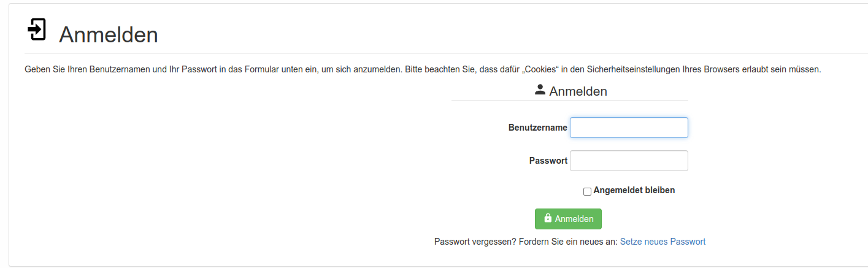Click the lock icon on the green button
Image resolution: width=868 pixels, height=268 pixels.
[x=548, y=218]
